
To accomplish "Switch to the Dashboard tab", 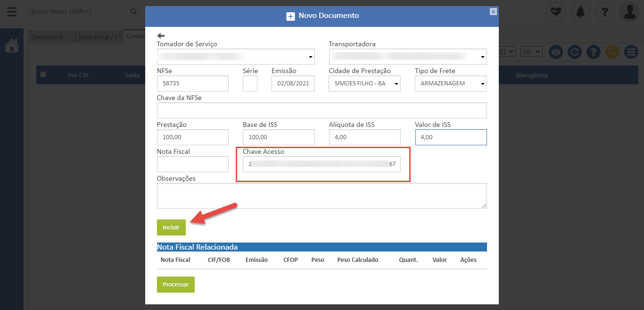I will click(x=47, y=37).
